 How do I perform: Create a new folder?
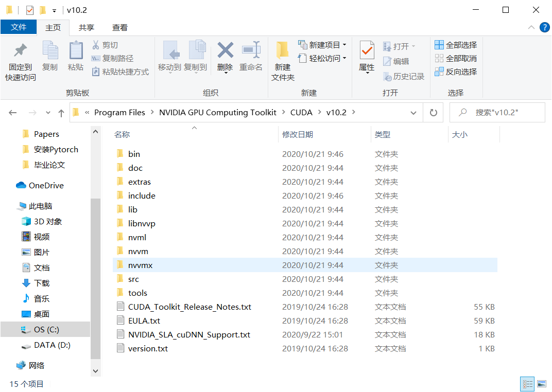tap(283, 62)
